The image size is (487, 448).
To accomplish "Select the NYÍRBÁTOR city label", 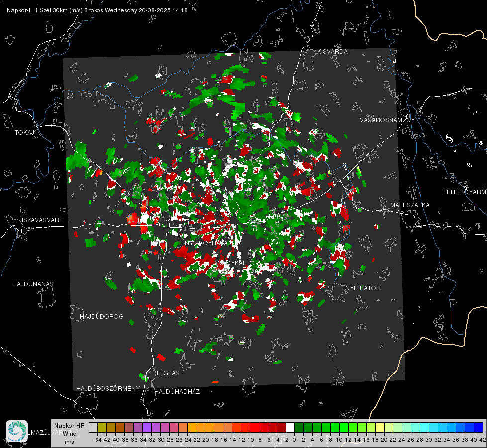I will point(363,288).
